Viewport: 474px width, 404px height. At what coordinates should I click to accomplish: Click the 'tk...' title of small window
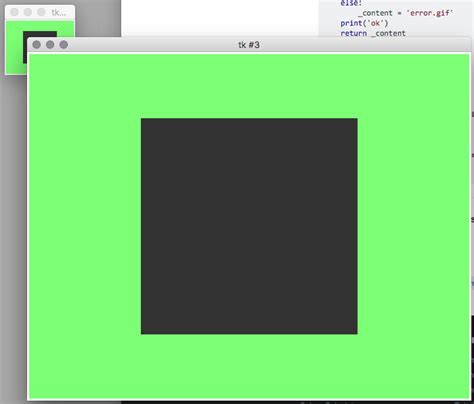coord(59,13)
